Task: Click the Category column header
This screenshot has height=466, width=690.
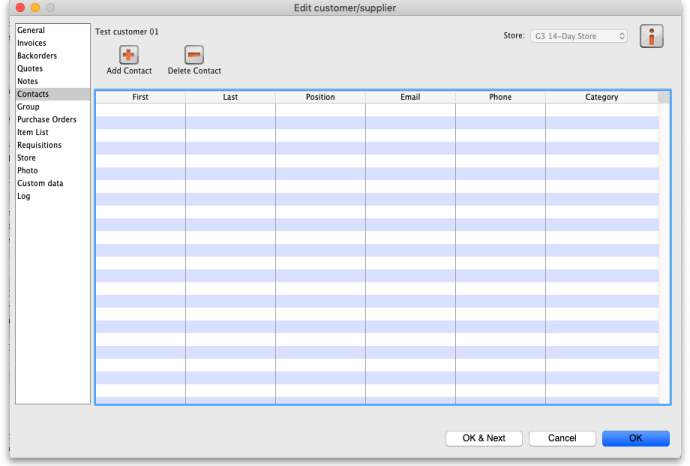Action: tap(601, 97)
